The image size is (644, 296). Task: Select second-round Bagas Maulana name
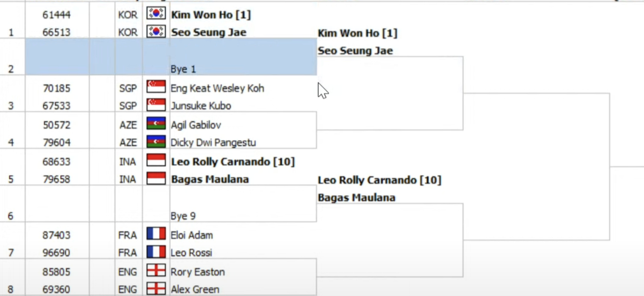(x=357, y=198)
